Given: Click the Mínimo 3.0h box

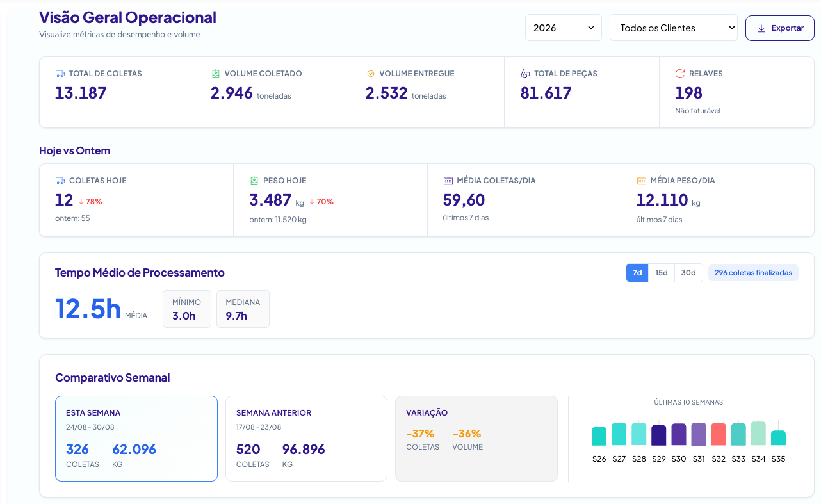Looking at the screenshot, I should (187, 309).
